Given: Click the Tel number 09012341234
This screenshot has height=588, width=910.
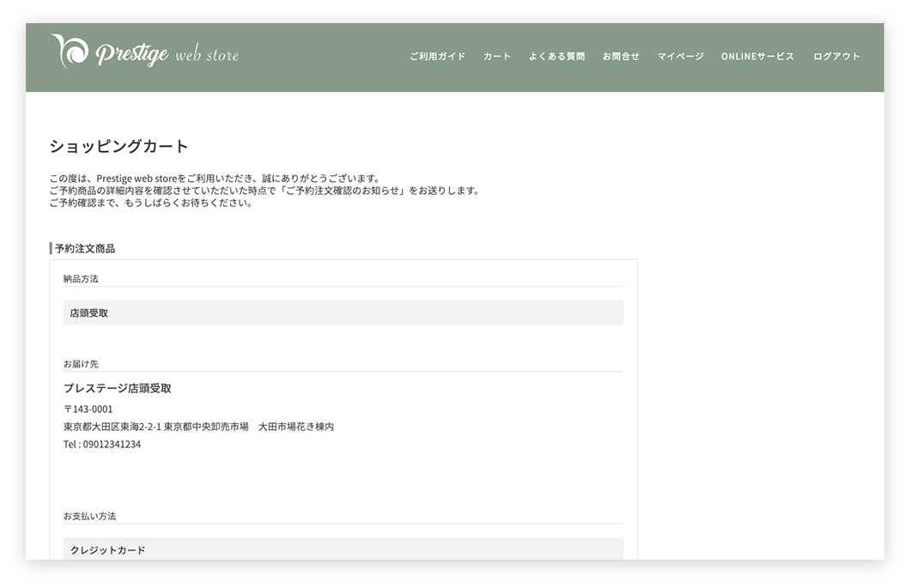Looking at the screenshot, I should (x=102, y=445).
